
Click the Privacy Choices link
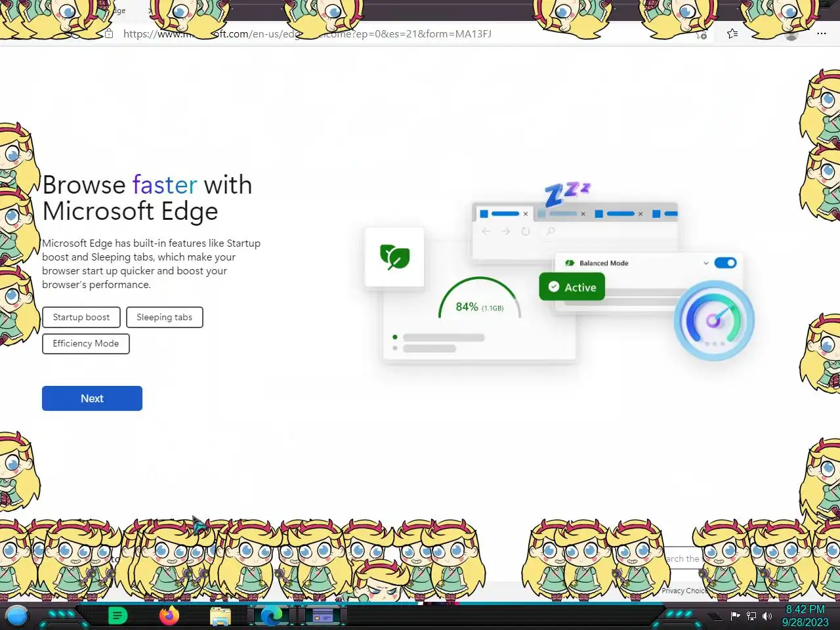click(x=684, y=591)
